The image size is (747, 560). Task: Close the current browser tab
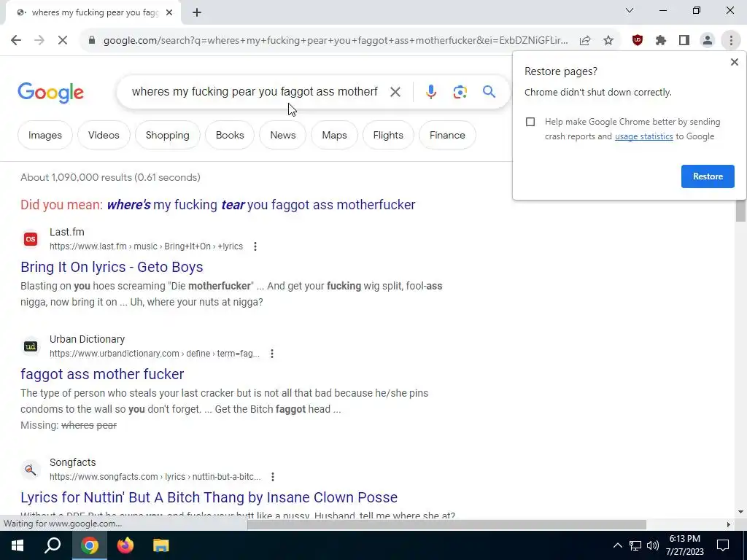(169, 13)
